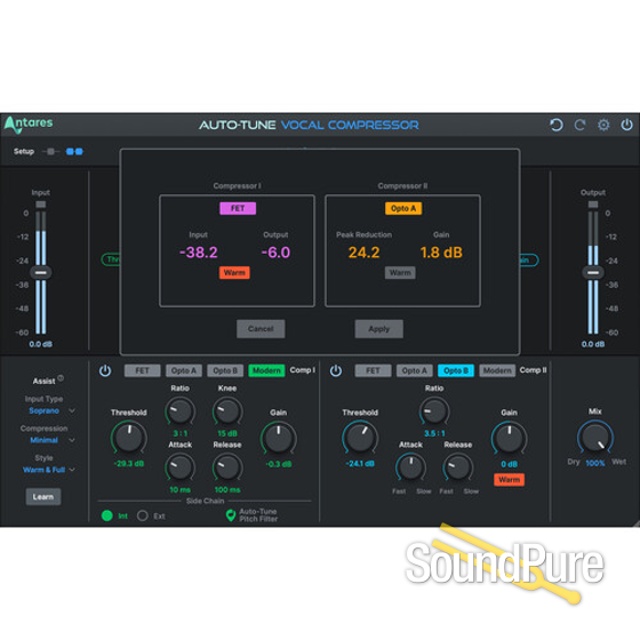
Task: Click the 1.8 dB Gain value
Action: pyautogui.click(x=441, y=252)
